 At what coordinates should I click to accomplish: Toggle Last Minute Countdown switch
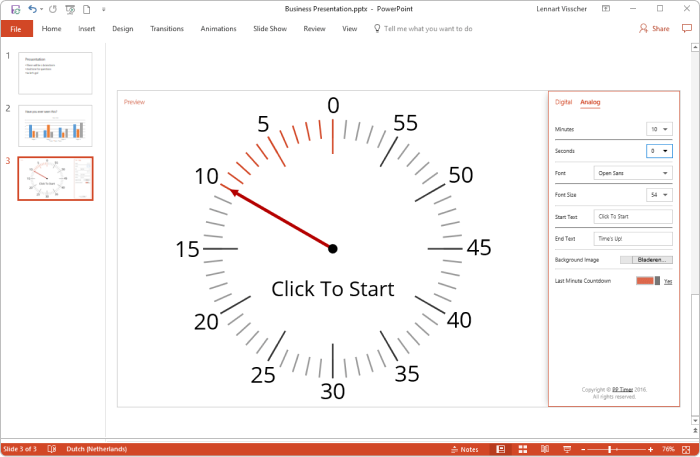coord(648,281)
